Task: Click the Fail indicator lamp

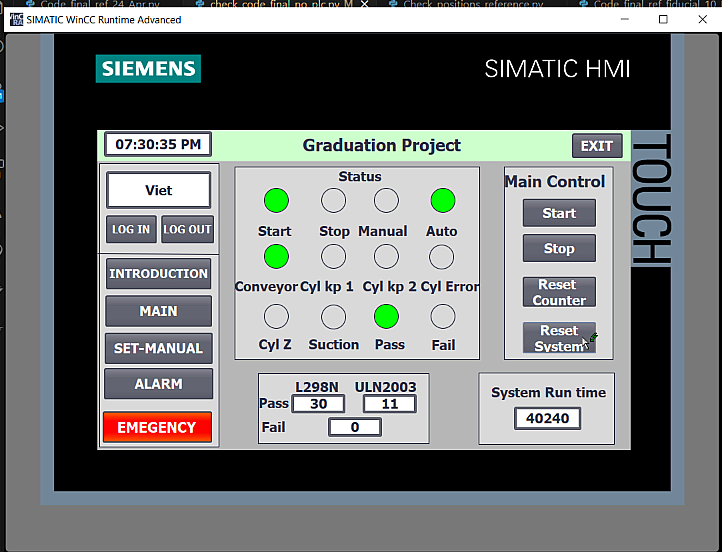Action: coord(443,316)
